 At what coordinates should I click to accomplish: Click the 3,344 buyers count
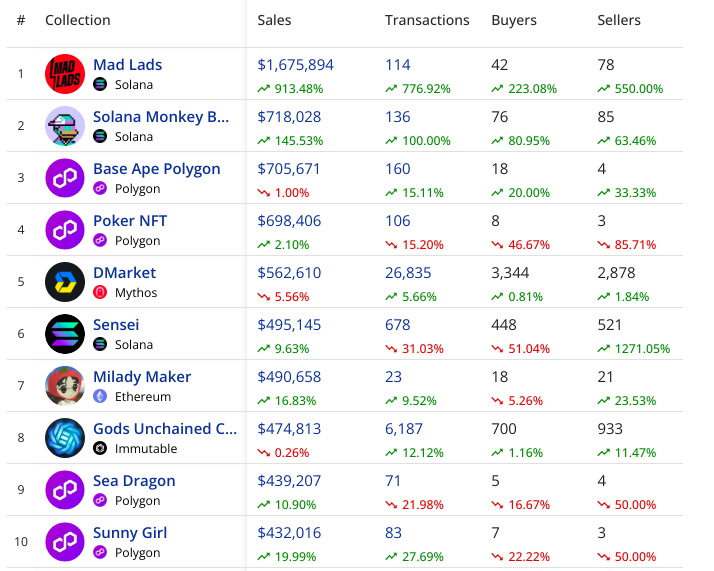point(510,273)
